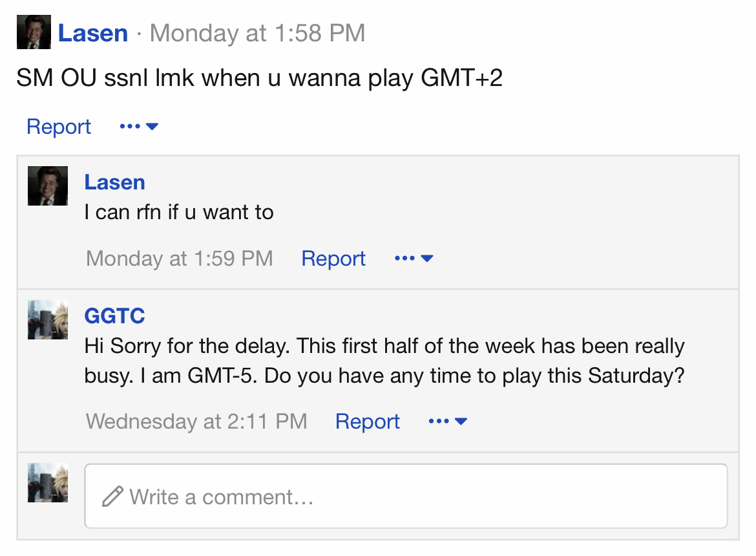
Task: Click the post text mentioning GMT+2
Action: (259, 79)
